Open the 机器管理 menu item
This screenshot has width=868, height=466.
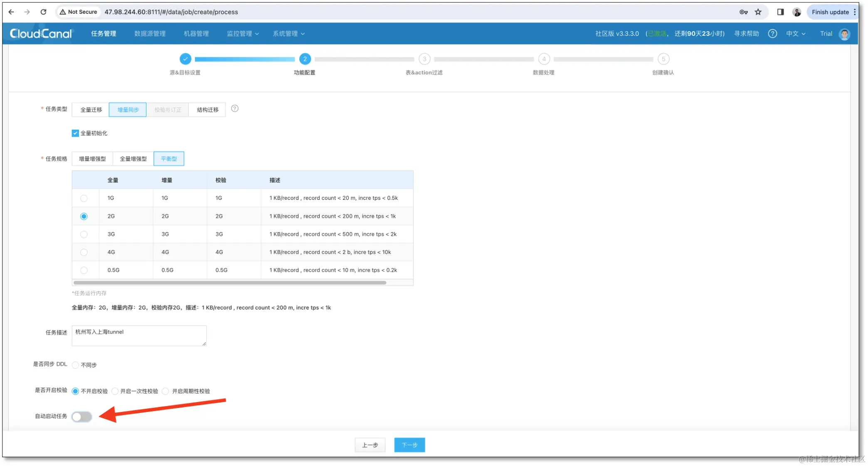tap(195, 34)
